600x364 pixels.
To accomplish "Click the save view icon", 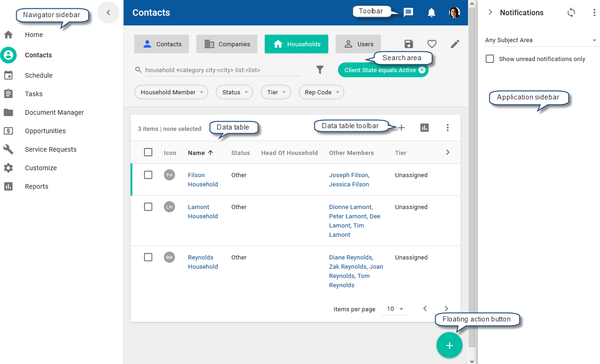I will coord(408,43).
